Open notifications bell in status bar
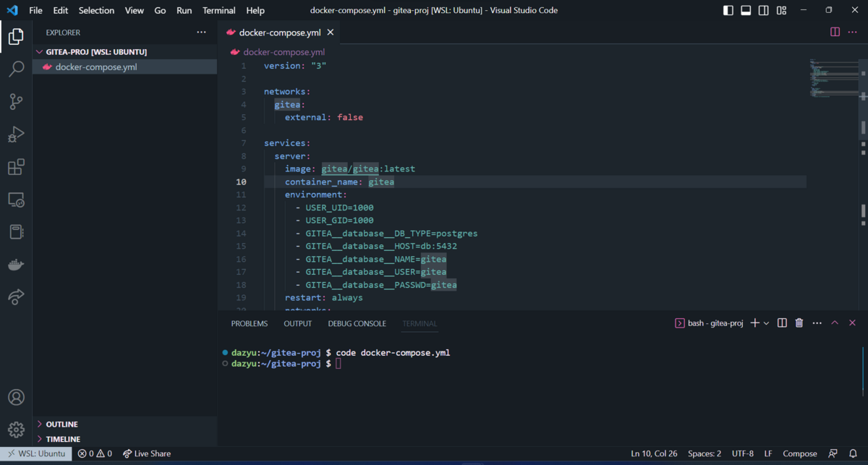This screenshot has width=868, height=465. [x=853, y=453]
